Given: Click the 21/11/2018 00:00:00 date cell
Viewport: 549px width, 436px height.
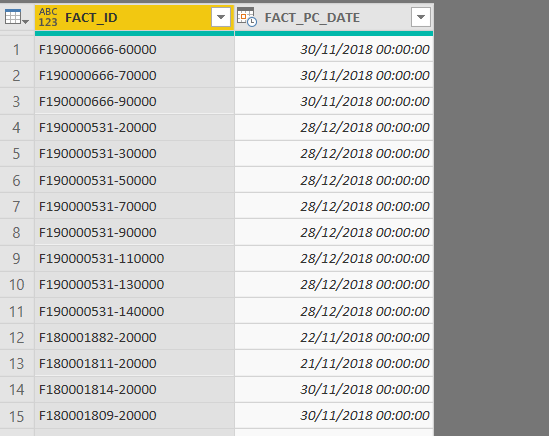Looking at the screenshot, I should (x=334, y=363).
